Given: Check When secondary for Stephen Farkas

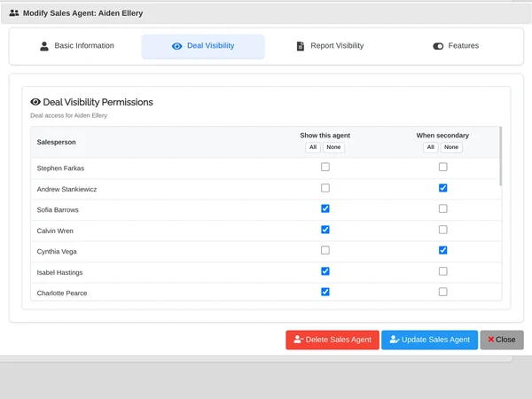Looking at the screenshot, I should [442, 167].
